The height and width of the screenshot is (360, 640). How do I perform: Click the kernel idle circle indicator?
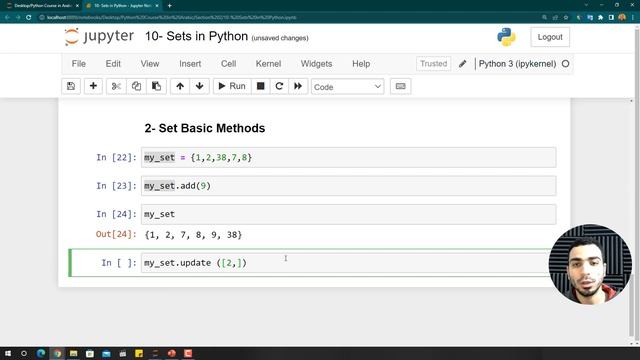tap(565, 64)
